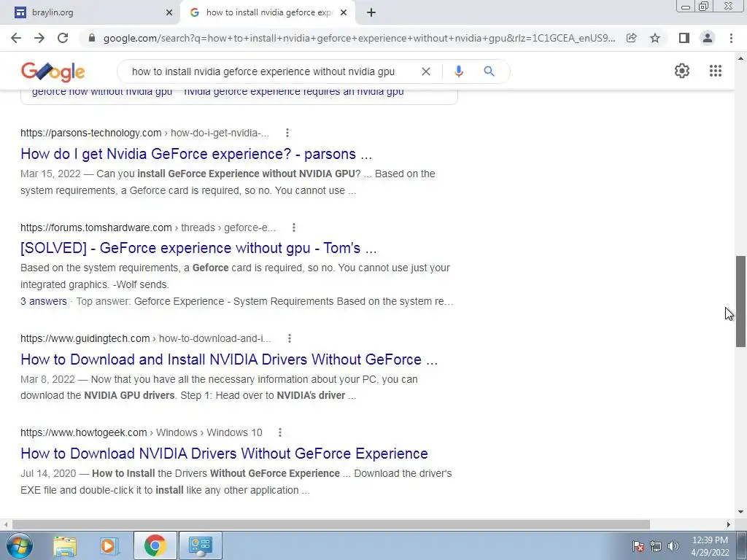This screenshot has width=747, height=560.
Task: Open '[SOLVED] - GeForce experience without gpu' result
Action: [198, 248]
